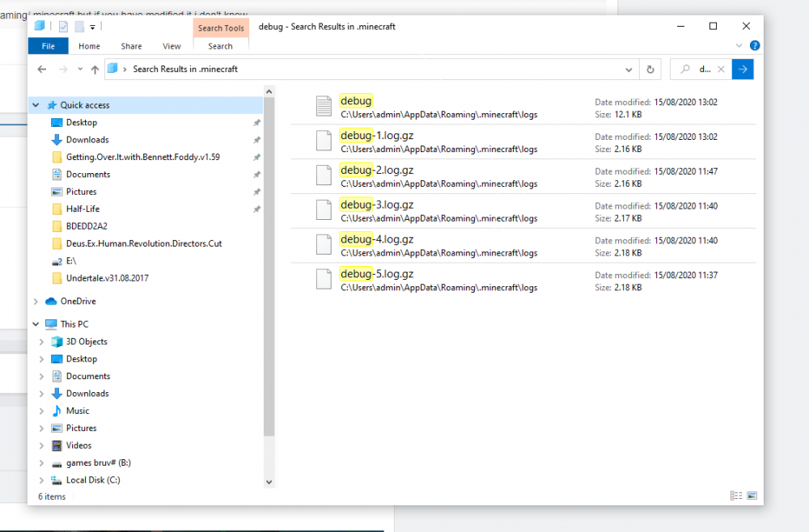Click the navigation pane scrollbar thumb

coord(269,267)
